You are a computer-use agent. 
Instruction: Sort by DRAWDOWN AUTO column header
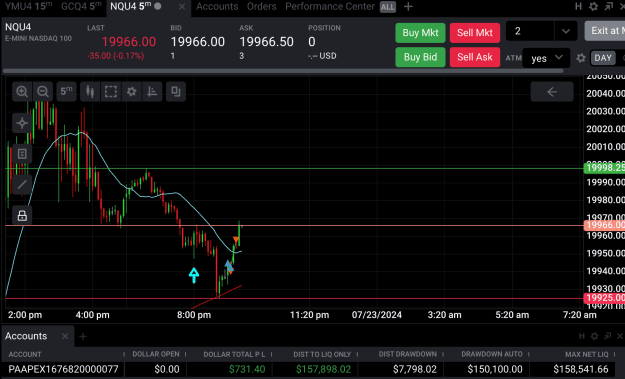492,354
